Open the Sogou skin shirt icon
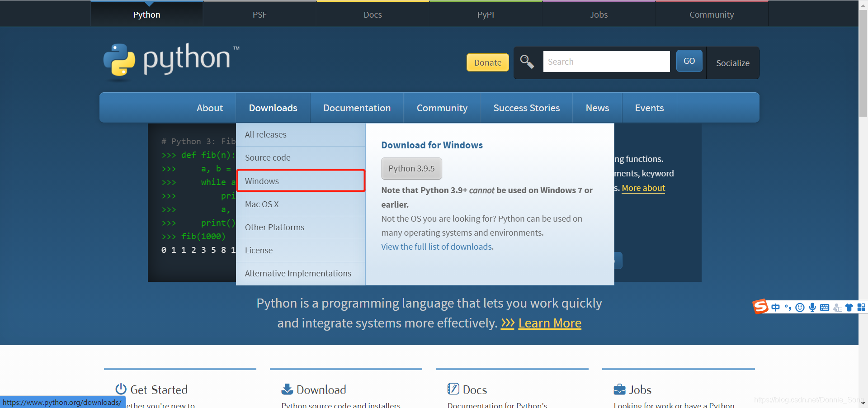The image size is (868, 408). [x=849, y=308]
